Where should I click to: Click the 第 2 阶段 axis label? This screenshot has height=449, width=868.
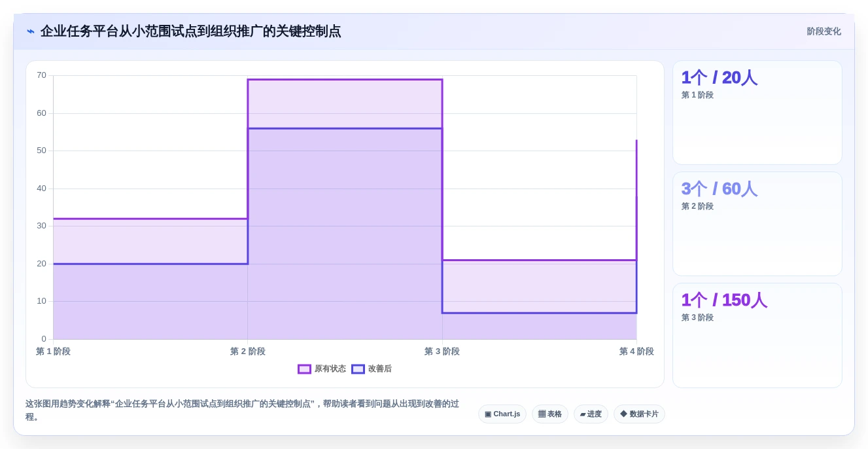[x=248, y=351]
